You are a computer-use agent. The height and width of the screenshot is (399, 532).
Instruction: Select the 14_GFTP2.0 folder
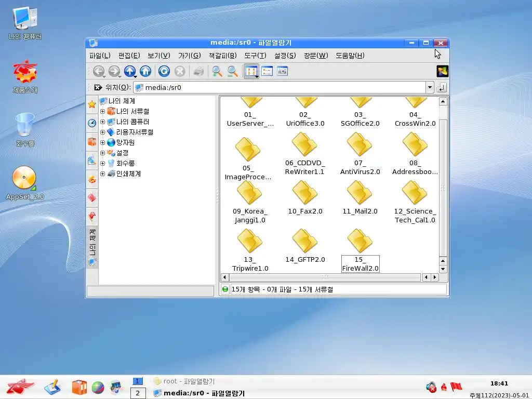pyautogui.click(x=305, y=246)
